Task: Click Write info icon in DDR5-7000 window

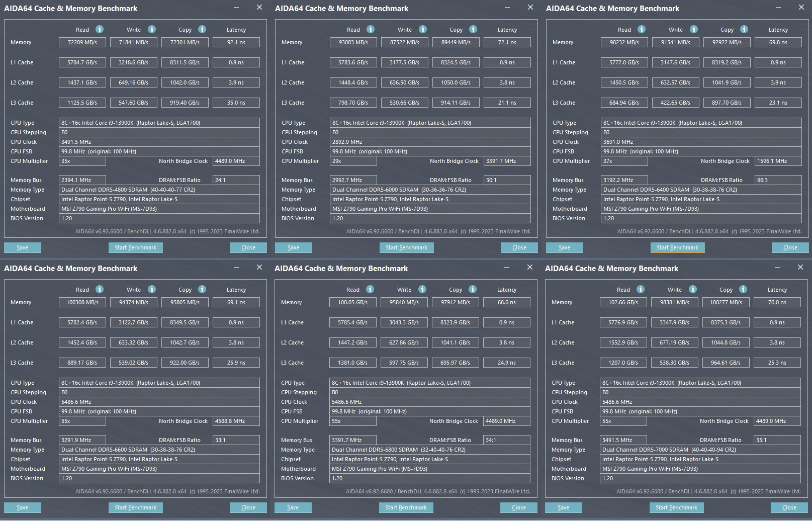Action: [693, 289]
